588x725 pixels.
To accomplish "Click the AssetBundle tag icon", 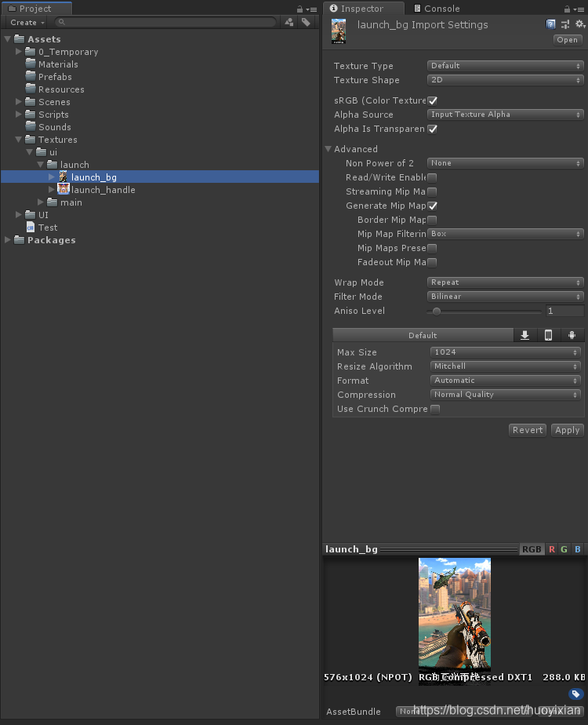I will click(x=576, y=694).
